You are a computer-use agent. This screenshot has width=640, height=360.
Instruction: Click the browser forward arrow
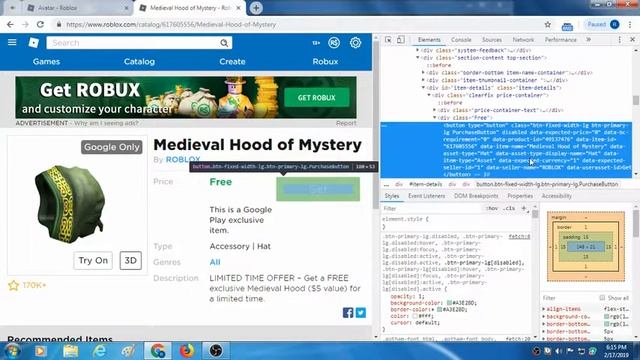pyautogui.click(x=25, y=24)
